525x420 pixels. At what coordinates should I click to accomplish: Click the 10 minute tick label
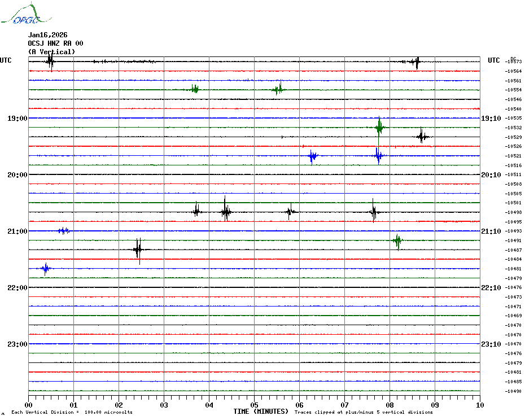479,405
